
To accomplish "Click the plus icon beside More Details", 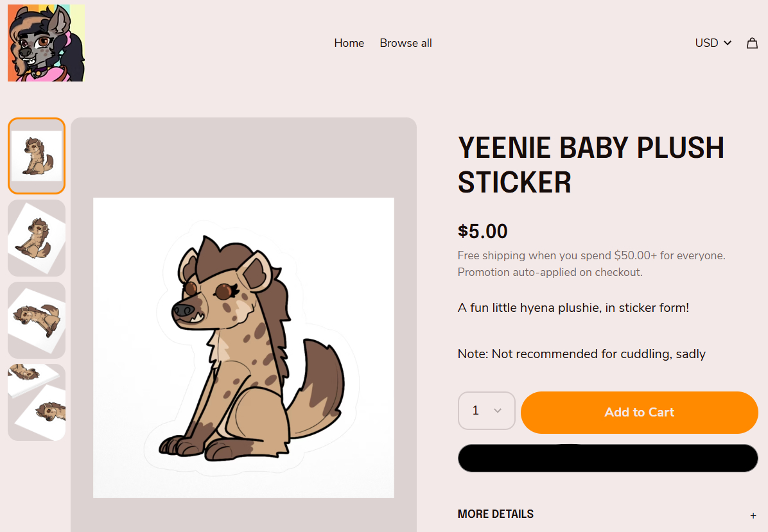I will (753, 515).
